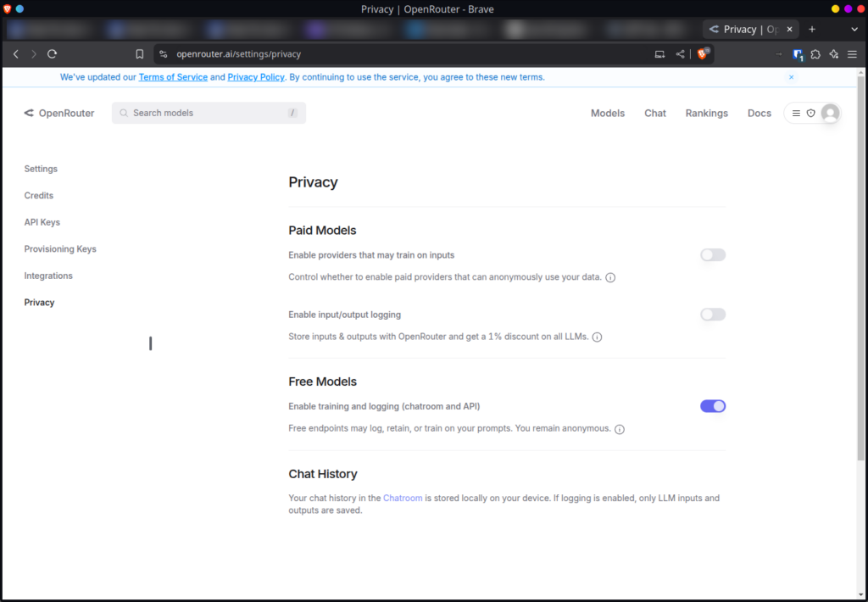Viewport: 868px width, 602px height.
Task: Click the share icon in the address bar
Action: pos(681,53)
